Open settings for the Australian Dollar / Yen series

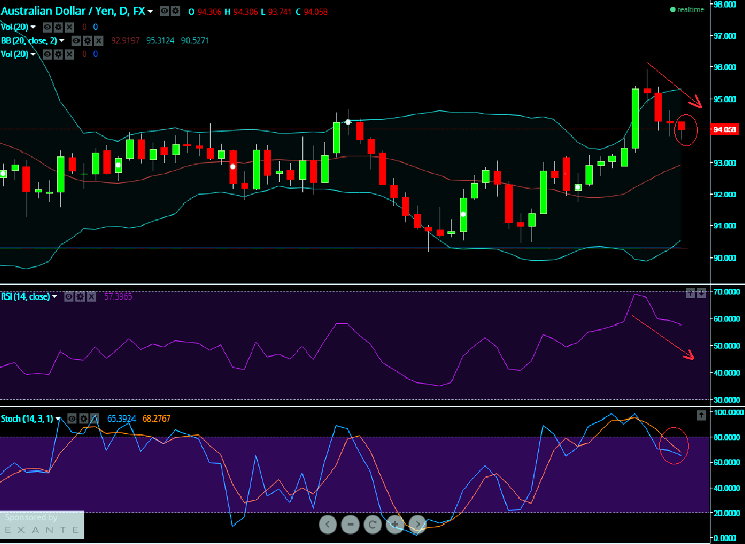click(x=175, y=11)
